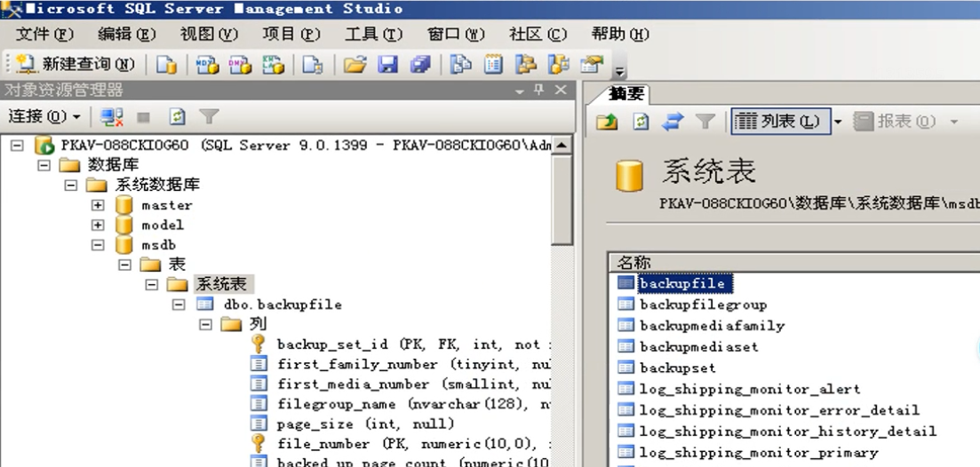Screen dimensions: 980x467
Task: Click the Object Explorer scrollbar up arrow
Action: pyautogui.click(x=562, y=146)
